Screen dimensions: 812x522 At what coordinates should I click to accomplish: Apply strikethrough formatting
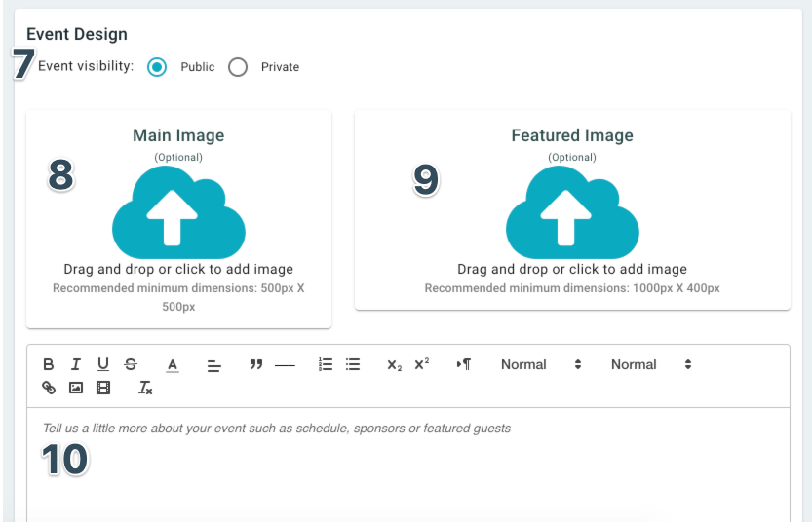click(x=131, y=364)
